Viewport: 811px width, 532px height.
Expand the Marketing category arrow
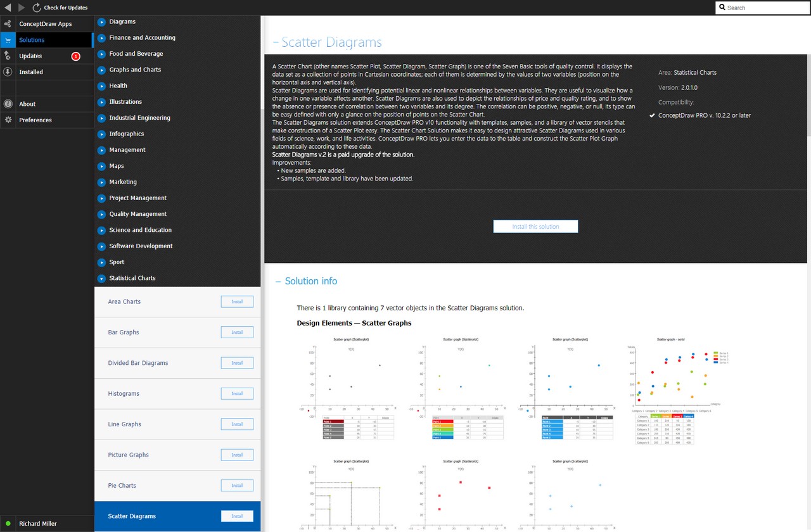(101, 182)
